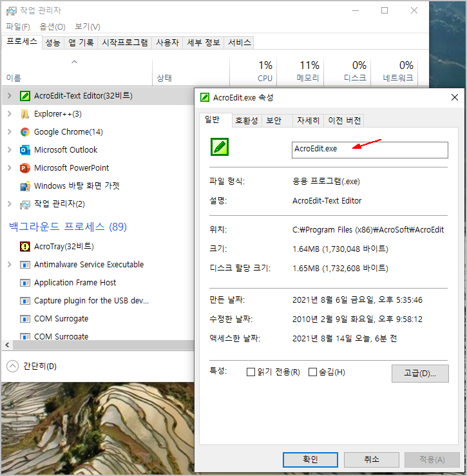Switch to the 서비스 tab
The width and height of the screenshot is (467, 476).
tap(239, 43)
